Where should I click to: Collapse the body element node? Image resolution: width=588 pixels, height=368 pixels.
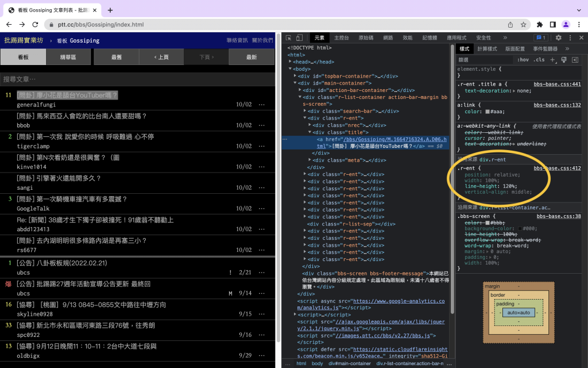tap(290, 69)
